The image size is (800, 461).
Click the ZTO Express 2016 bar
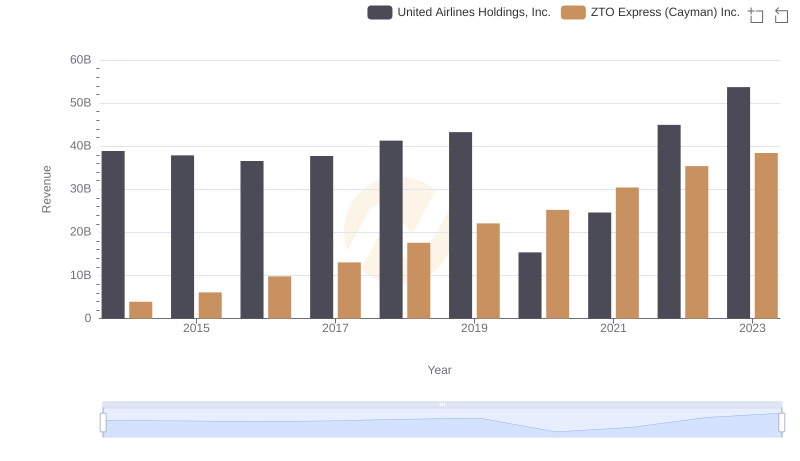click(280, 297)
